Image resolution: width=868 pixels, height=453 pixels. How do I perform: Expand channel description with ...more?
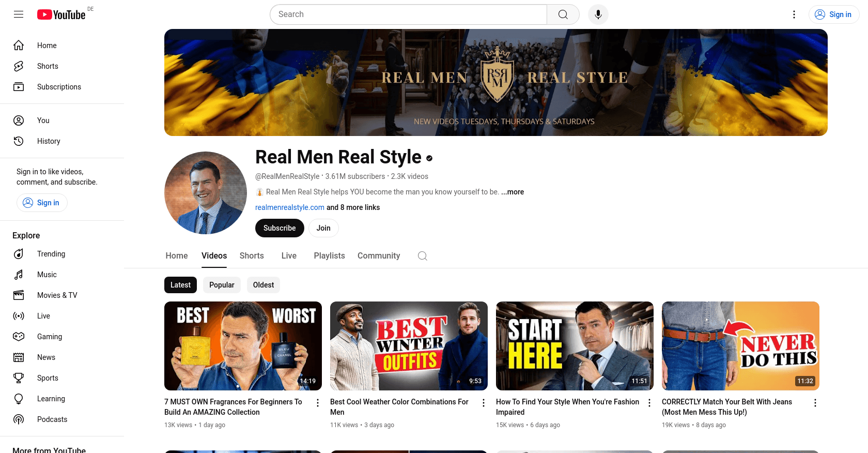point(513,192)
